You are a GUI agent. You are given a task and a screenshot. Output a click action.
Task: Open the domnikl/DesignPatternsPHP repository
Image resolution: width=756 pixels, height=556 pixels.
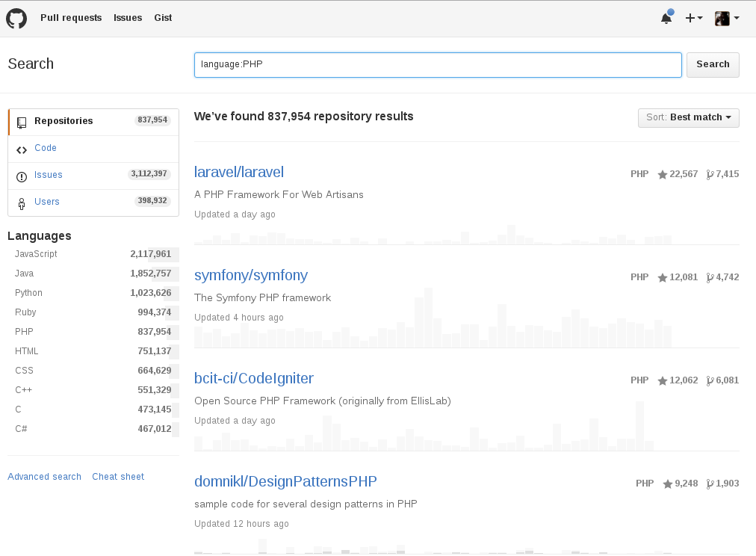[285, 482]
